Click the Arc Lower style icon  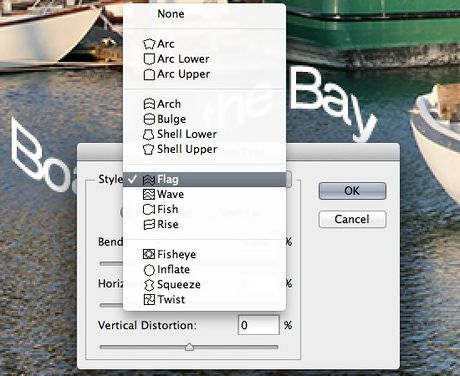pyautogui.click(x=149, y=59)
